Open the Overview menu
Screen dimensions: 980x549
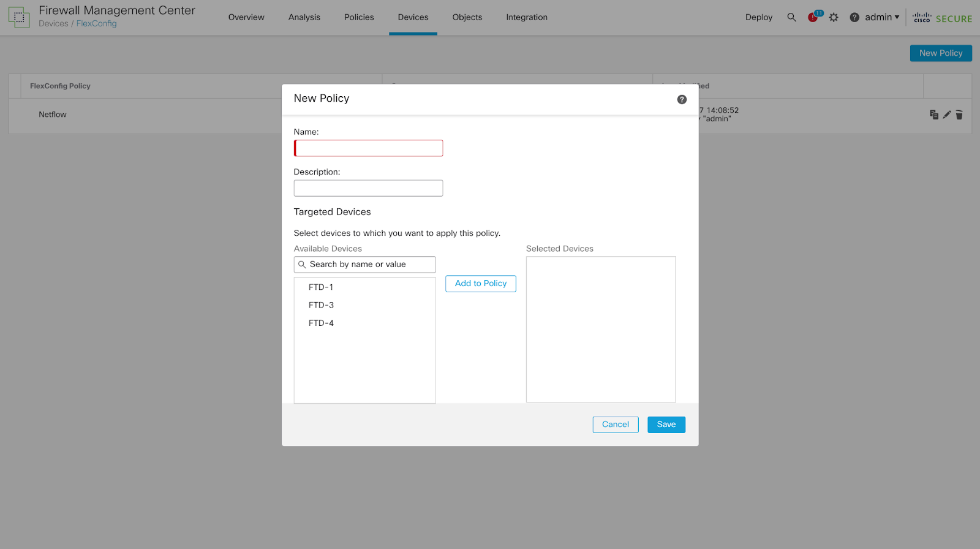[246, 17]
